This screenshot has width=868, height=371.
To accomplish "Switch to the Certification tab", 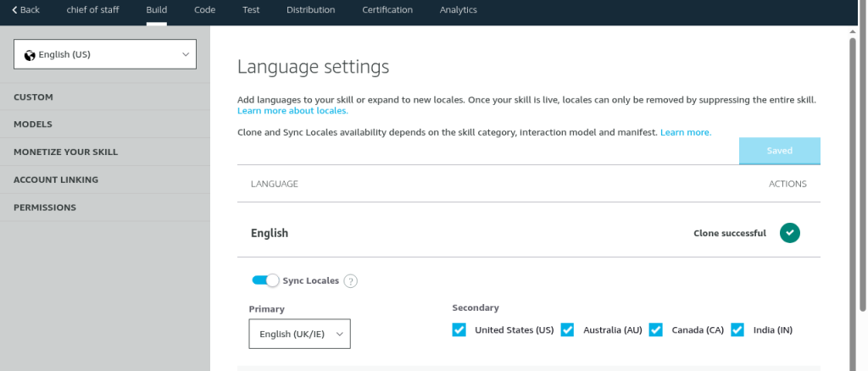I will [387, 10].
